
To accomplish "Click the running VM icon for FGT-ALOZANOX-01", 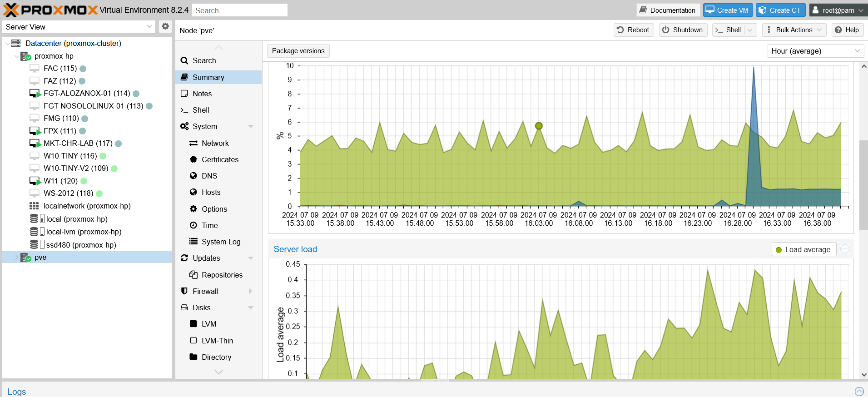I will (35, 94).
